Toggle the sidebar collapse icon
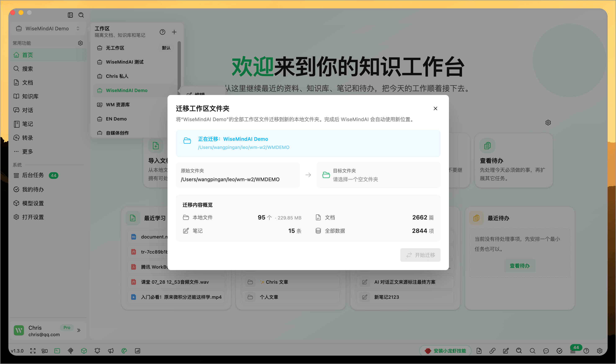The image size is (616, 364). click(x=70, y=15)
